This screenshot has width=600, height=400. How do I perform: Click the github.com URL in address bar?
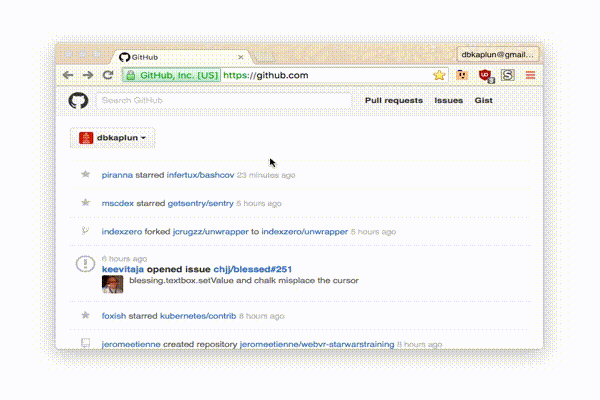coord(266,75)
